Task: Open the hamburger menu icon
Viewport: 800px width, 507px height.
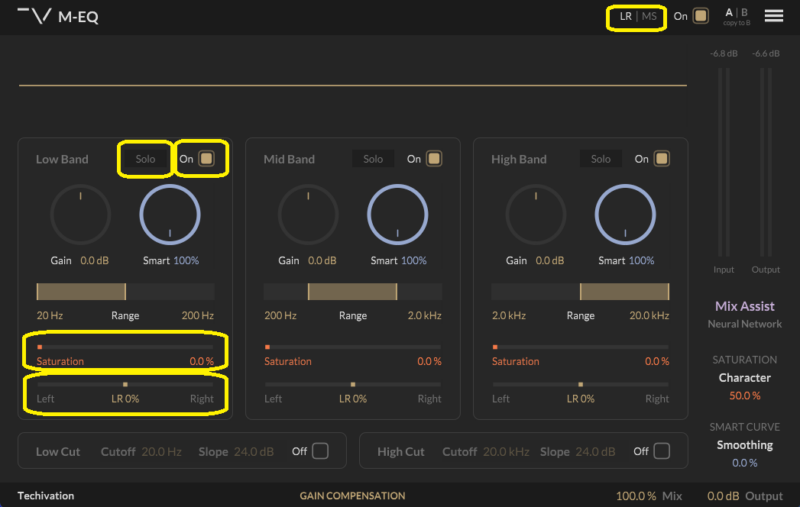Action: pos(773,16)
